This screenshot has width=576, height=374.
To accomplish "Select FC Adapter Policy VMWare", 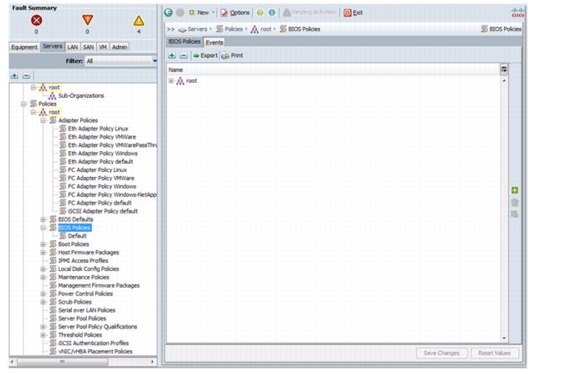I will coord(101,178).
